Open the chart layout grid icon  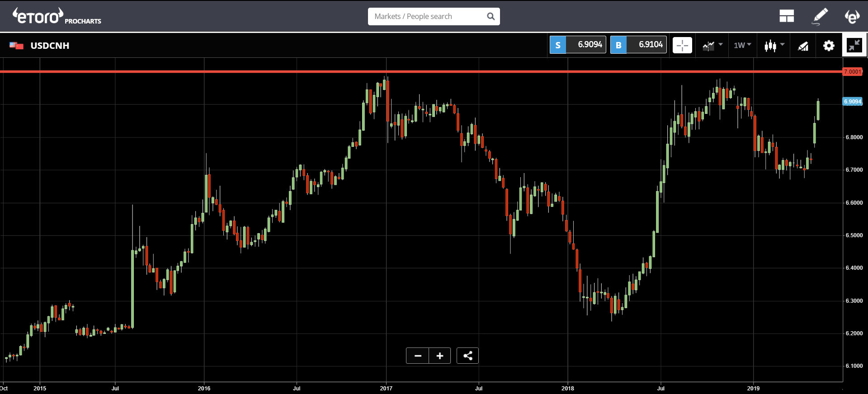(786, 17)
